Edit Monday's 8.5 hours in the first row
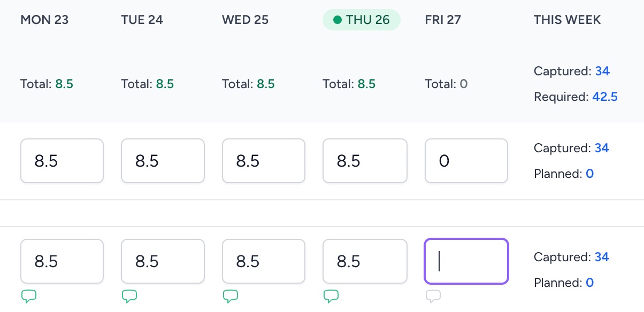644x312 pixels. pos(62,161)
